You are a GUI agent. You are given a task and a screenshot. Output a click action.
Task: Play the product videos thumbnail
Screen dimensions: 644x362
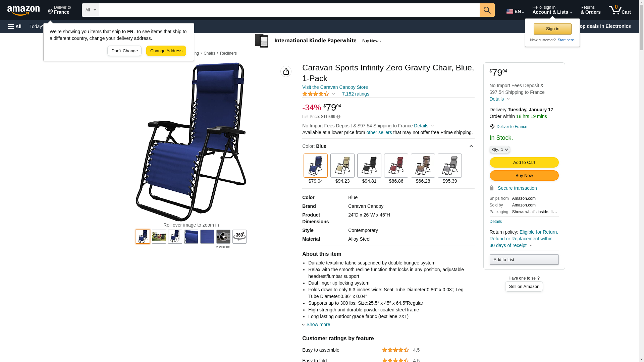coord(223,237)
